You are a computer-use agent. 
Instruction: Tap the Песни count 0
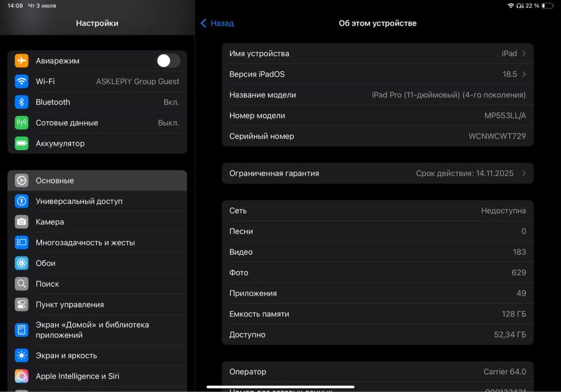(523, 232)
